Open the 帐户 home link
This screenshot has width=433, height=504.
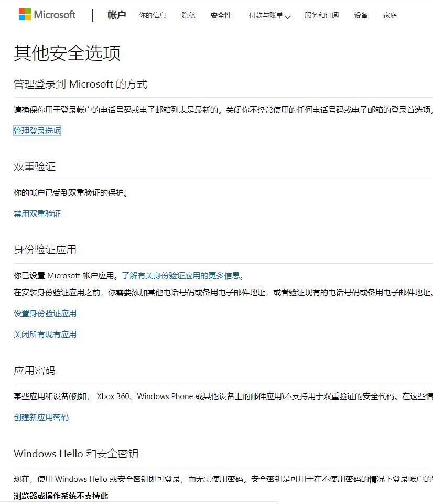pyautogui.click(x=116, y=15)
